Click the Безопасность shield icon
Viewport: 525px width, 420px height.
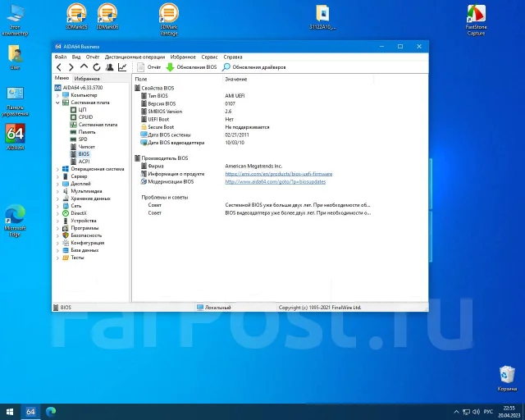[x=66, y=235]
